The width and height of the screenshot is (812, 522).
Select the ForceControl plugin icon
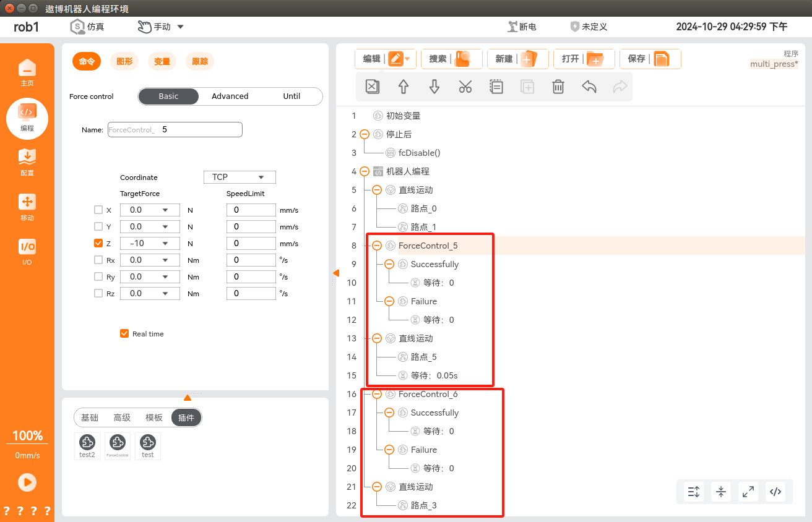point(118,445)
